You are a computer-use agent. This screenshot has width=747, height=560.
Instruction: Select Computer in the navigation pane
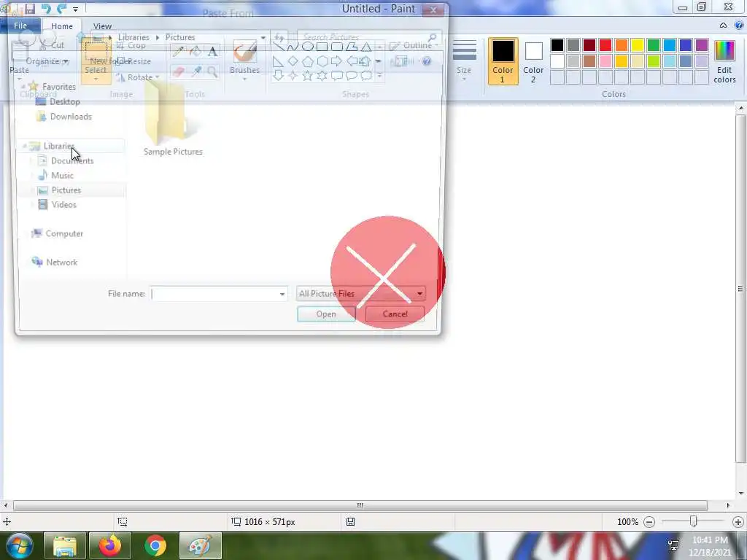point(64,234)
